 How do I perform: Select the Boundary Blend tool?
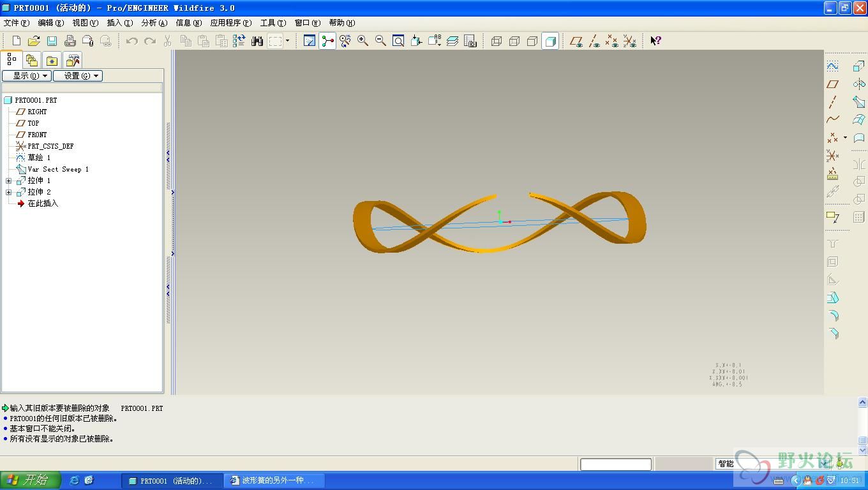point(859,119)
